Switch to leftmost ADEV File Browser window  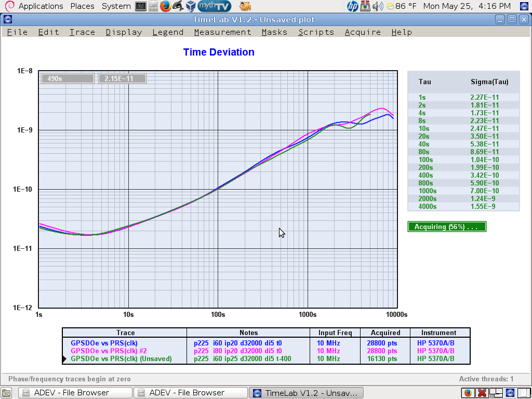pos(75,393)
